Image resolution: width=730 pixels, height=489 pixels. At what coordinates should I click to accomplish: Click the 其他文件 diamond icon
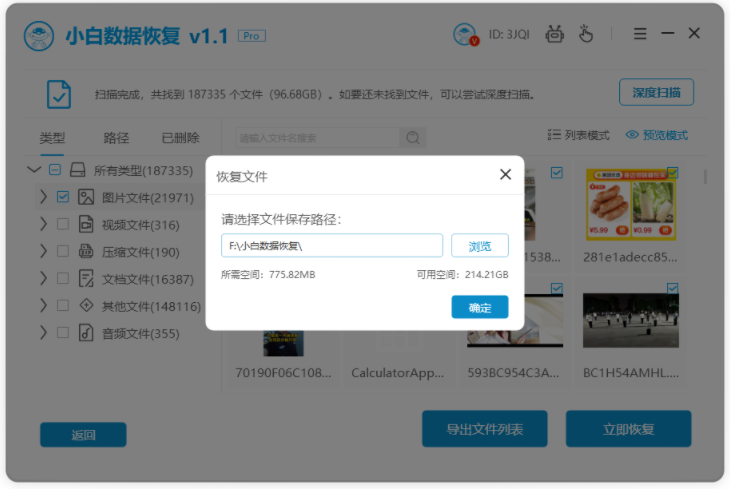click(86, 306)
